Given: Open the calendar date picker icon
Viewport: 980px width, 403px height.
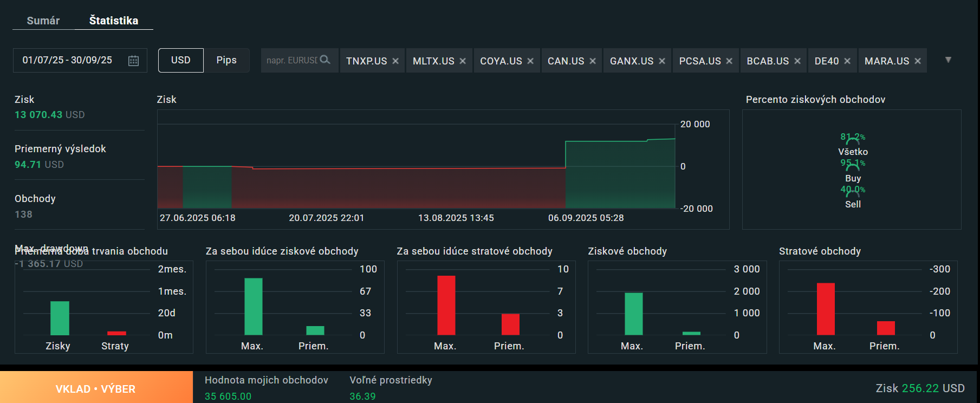Looking at the screenshot, I should click(133, 61).
